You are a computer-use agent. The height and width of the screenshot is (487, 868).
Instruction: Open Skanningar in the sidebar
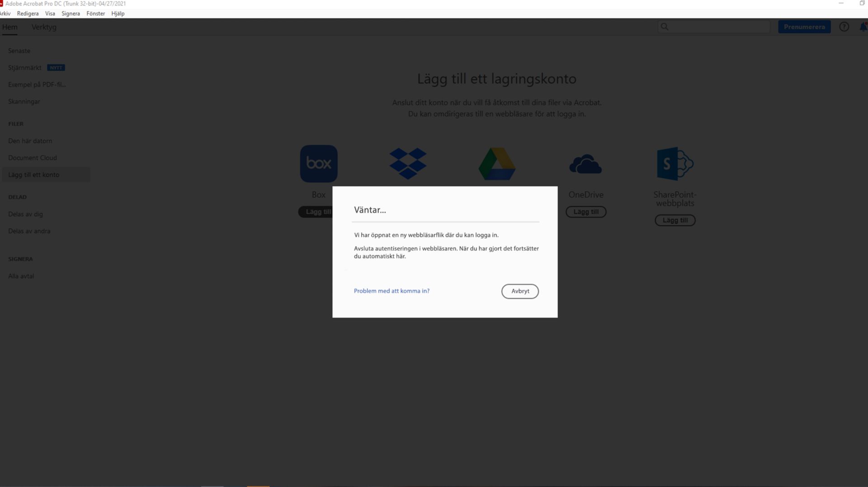coord(24,101)
